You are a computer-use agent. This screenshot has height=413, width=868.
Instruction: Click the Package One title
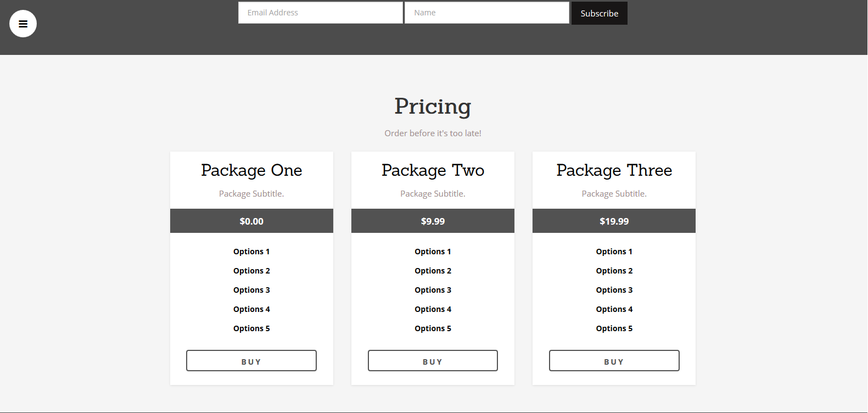(251, 170)
